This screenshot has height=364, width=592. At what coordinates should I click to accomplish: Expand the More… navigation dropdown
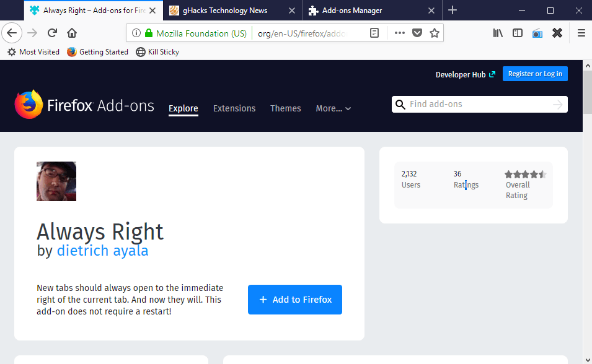pyautogui.click(x=333, y=108)
